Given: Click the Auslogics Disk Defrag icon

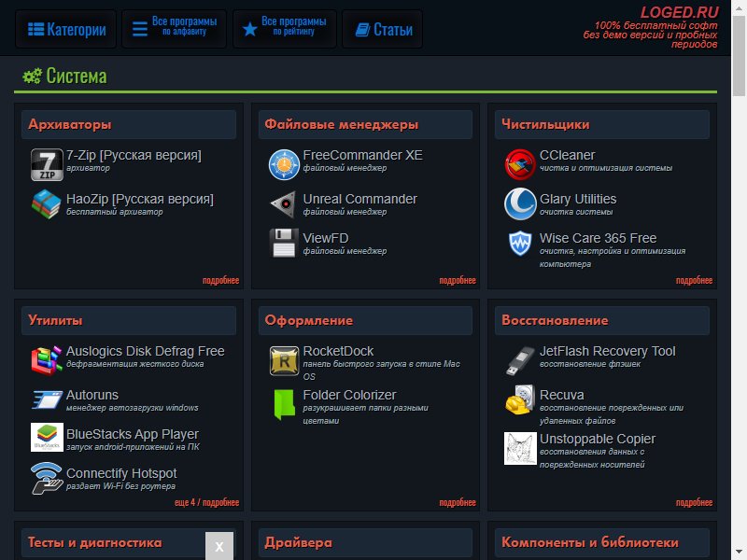Looking at the screenshot, I should (47, 360).
